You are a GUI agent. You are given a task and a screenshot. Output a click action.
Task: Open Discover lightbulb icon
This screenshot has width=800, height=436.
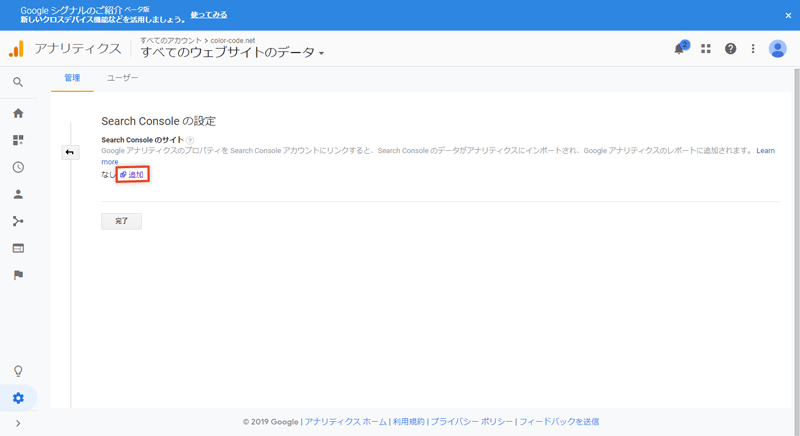point(18,371)
